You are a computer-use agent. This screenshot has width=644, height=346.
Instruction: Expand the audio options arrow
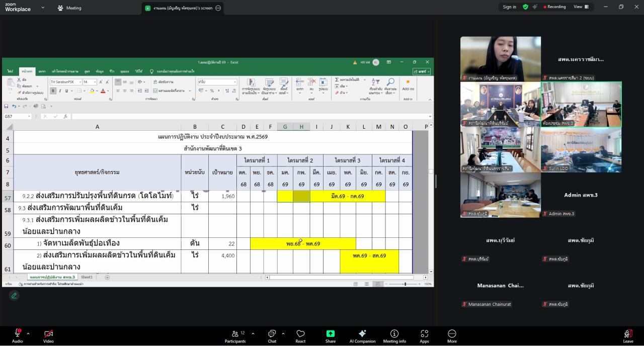click(x=28, y=333)
